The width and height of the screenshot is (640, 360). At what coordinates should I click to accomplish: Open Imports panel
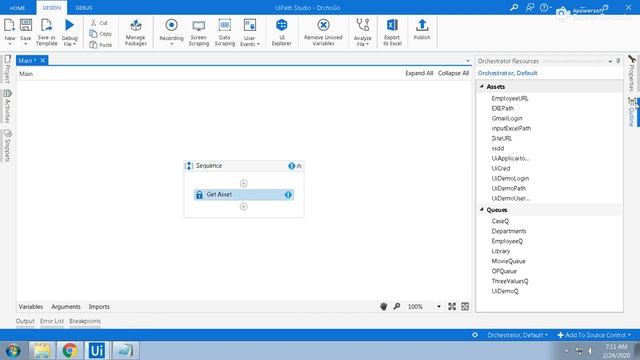tap(99, 307)
